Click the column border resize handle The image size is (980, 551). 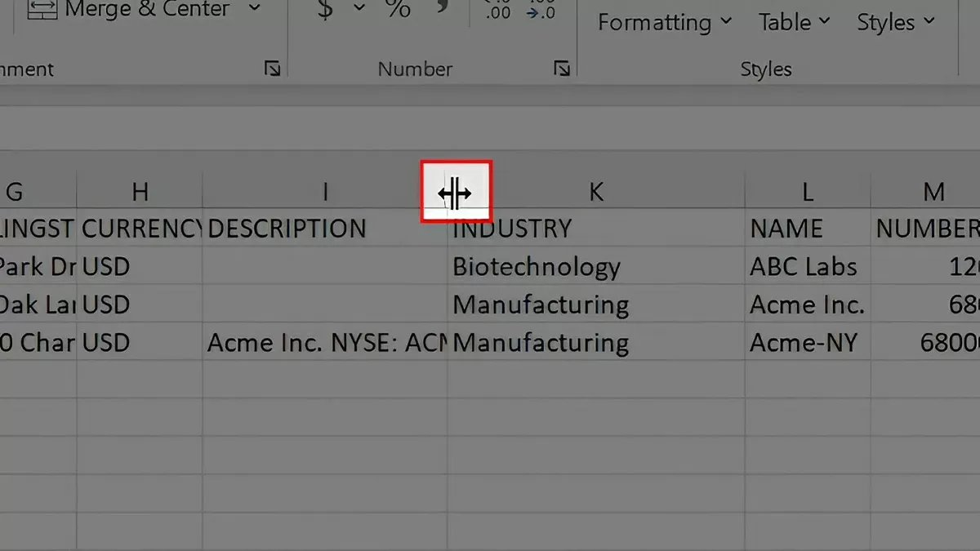(x=454, y=193)
